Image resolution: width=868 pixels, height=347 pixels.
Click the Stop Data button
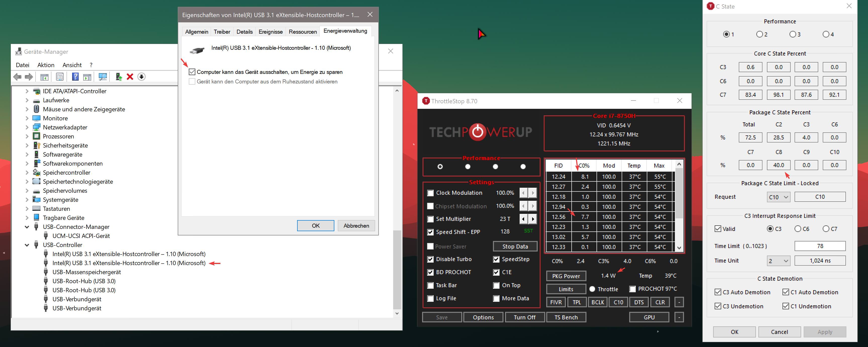[515, 246]
